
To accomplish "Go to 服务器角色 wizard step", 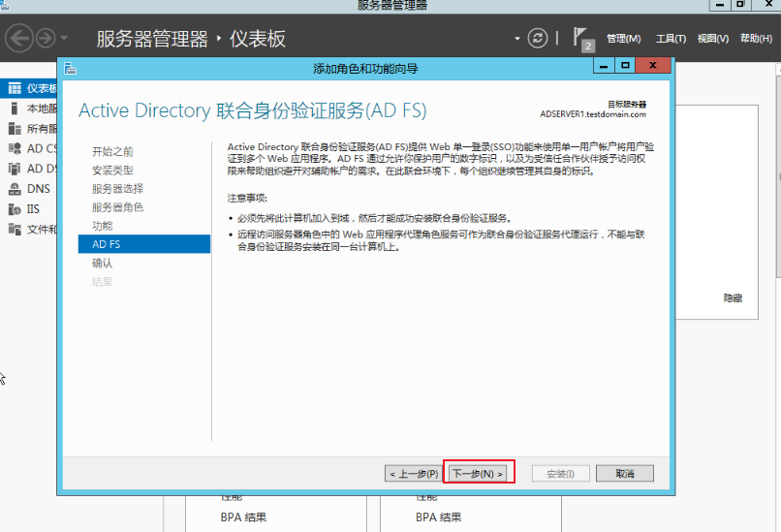I will tap(117, 207).
